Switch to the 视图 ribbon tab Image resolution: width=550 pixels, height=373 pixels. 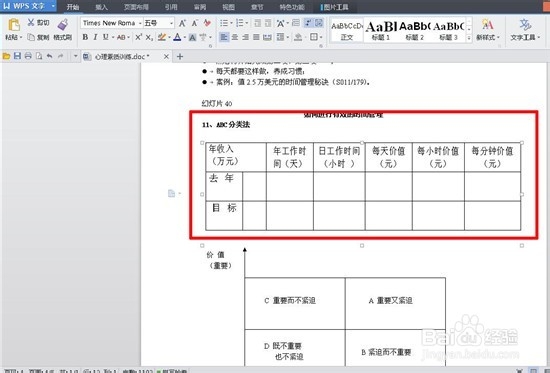[x=228, y=7]
